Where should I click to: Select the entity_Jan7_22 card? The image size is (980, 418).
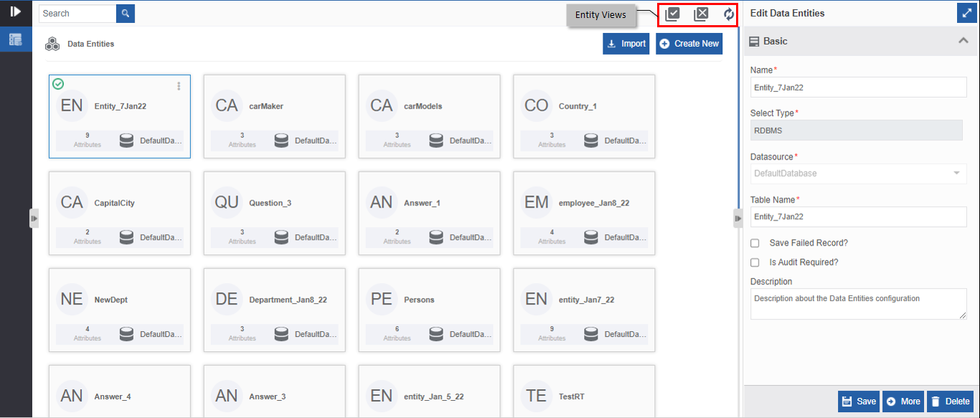pos(584,310)
